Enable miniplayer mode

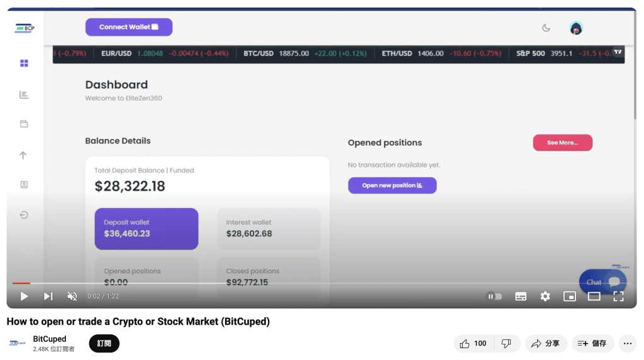(x=570, y=297)
